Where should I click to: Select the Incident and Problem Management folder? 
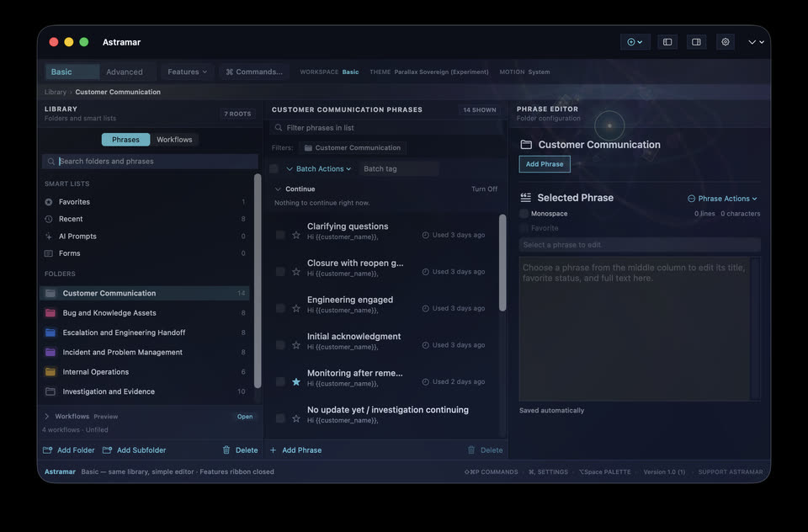click(x=145, y=352)
